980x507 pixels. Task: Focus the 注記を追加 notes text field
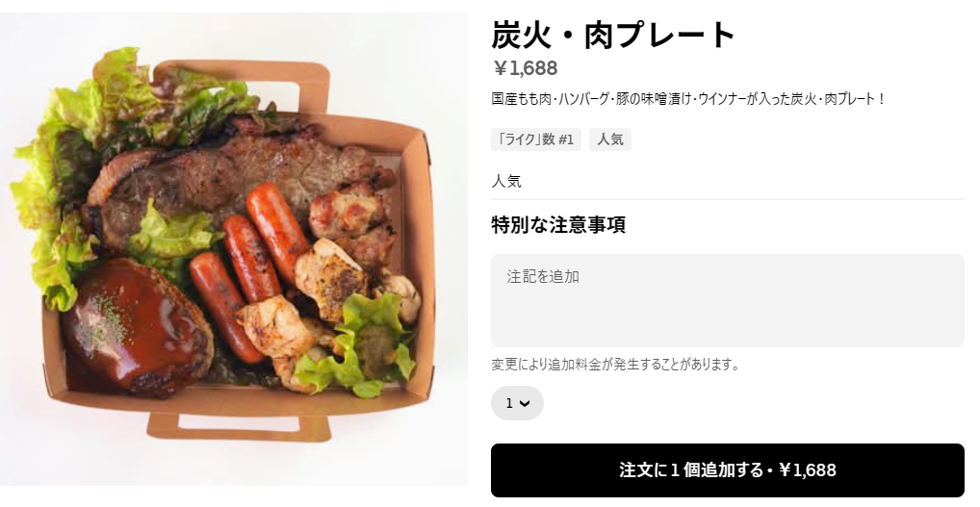(727, 299)
